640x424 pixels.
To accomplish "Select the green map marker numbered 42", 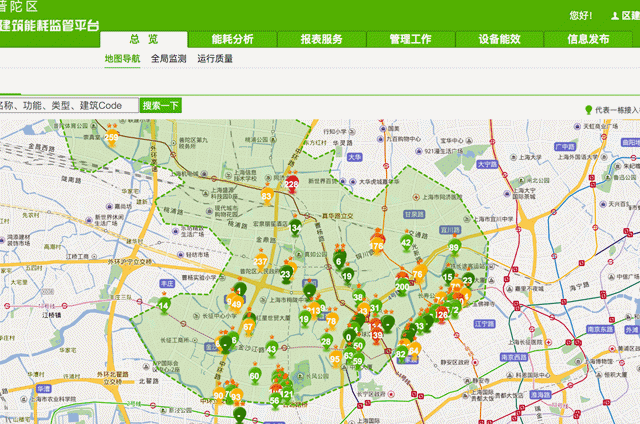I will [x=406, y=243].
